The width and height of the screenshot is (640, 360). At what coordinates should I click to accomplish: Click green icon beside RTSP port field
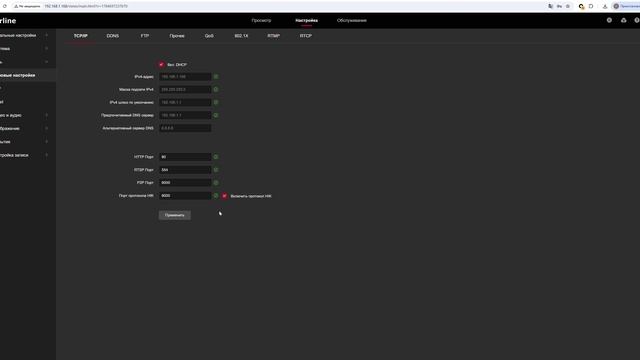[216, 170]
